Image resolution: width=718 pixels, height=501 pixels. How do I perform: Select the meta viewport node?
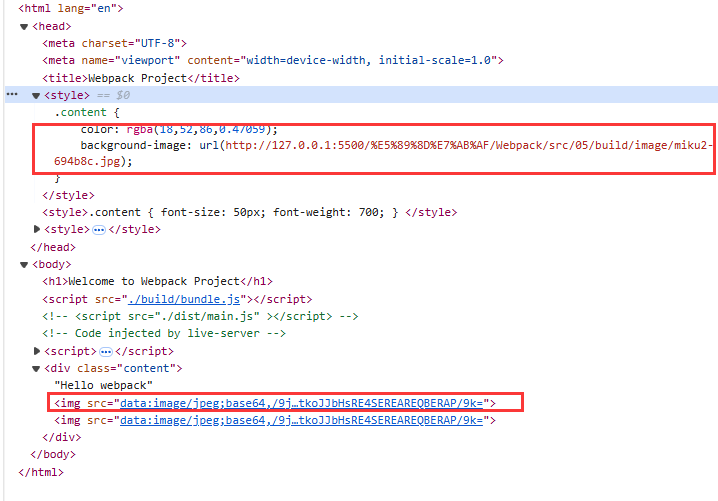[x=272, y=60]
